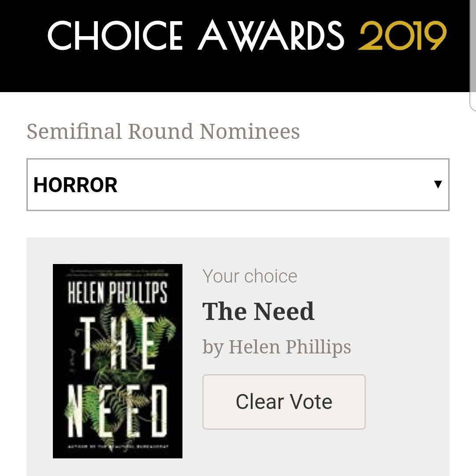Click the HORROR text inside the selector
476x476 pixels.
(75, 185)
